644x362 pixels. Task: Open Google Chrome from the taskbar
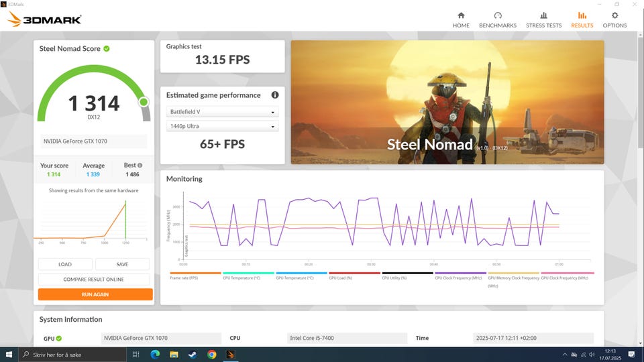point(211,355)
